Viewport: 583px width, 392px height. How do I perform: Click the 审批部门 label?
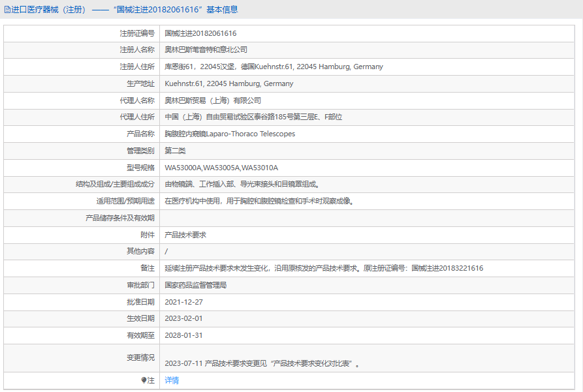(x=140, y=285)
